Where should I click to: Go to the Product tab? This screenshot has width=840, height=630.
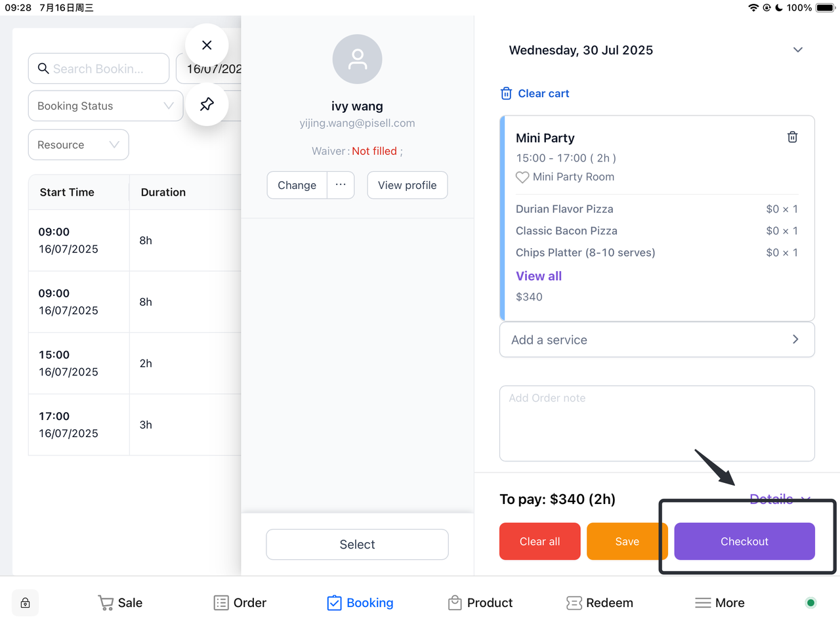point(480,603)
